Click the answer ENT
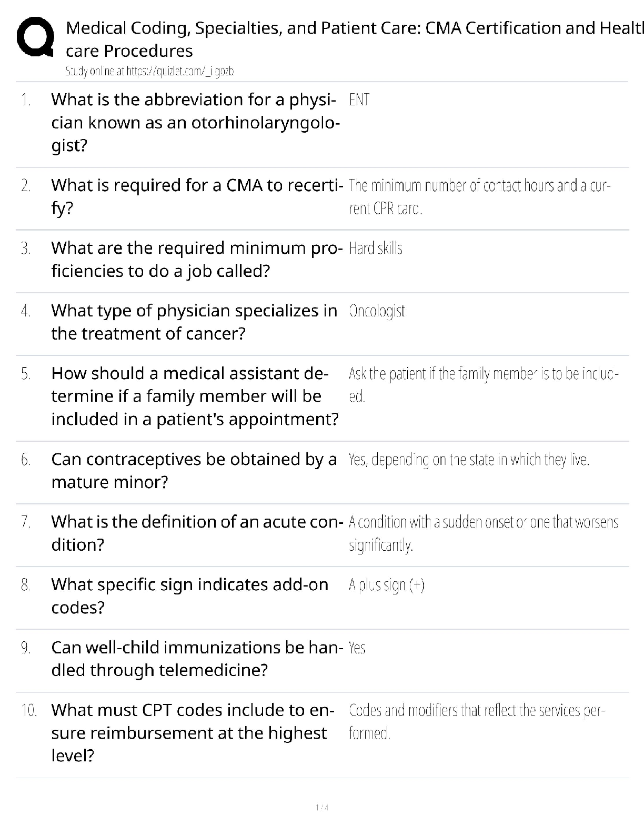The image size is (644, 834). [359, 100]
